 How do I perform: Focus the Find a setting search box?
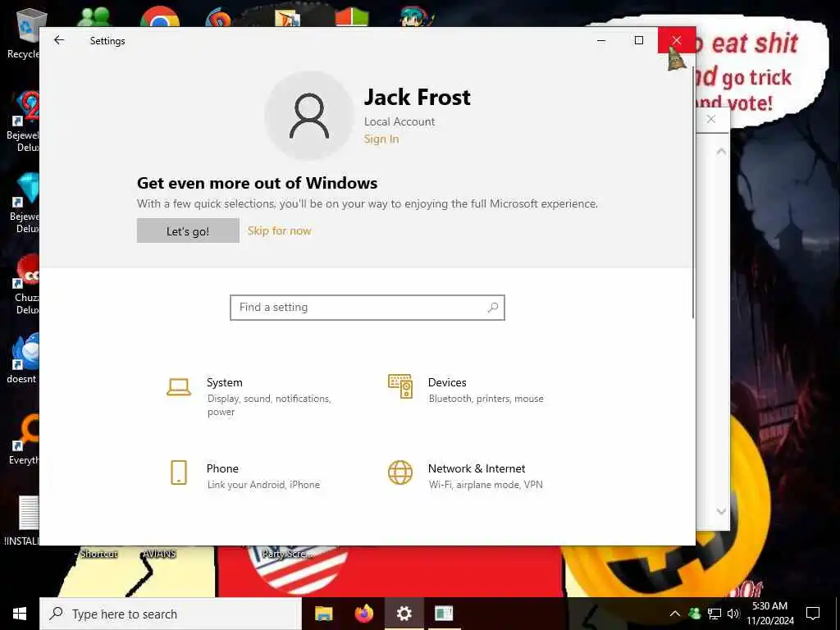click(367, 308)
